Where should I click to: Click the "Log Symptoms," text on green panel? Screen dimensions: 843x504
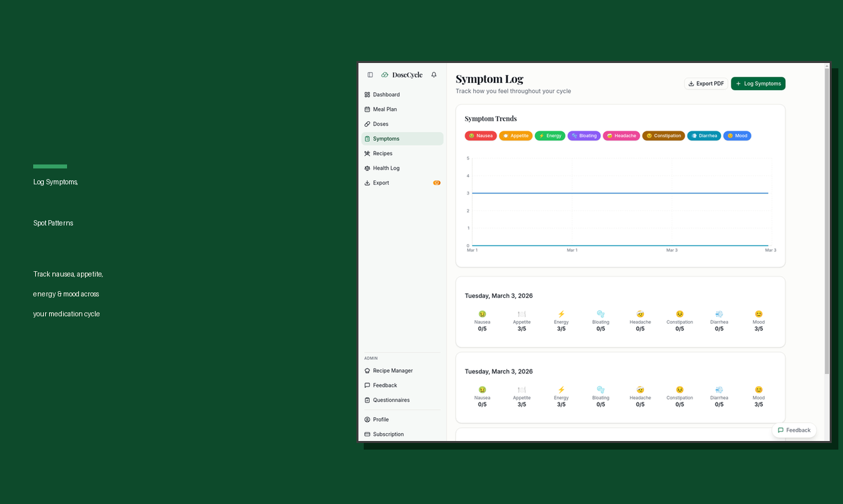pos(56,182)
